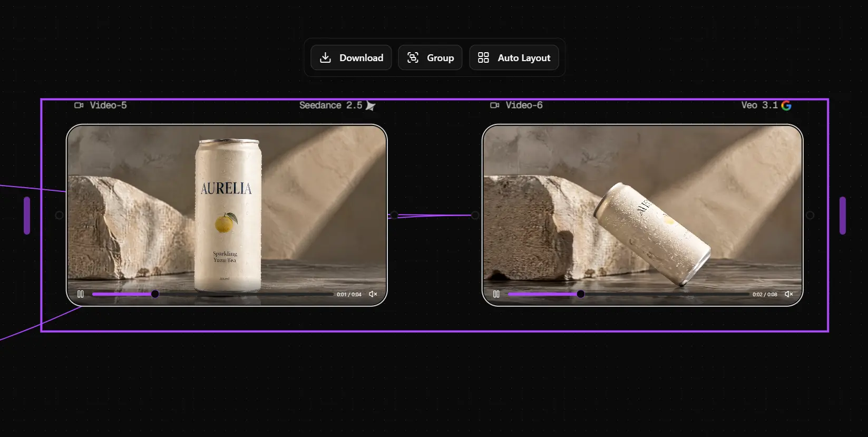Screen dimensions: 868x437
Task: Click the left purple side handle
Action: click(x=27, y=215)
